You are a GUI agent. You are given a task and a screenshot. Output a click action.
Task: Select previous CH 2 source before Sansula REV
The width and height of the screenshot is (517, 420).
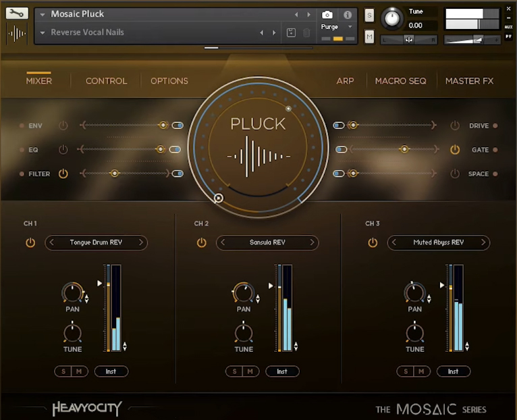[223, 242]
